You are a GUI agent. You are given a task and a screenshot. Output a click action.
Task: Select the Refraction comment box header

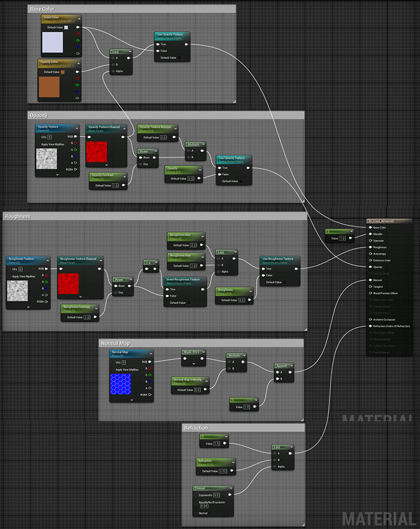click(x=197, y=428)
